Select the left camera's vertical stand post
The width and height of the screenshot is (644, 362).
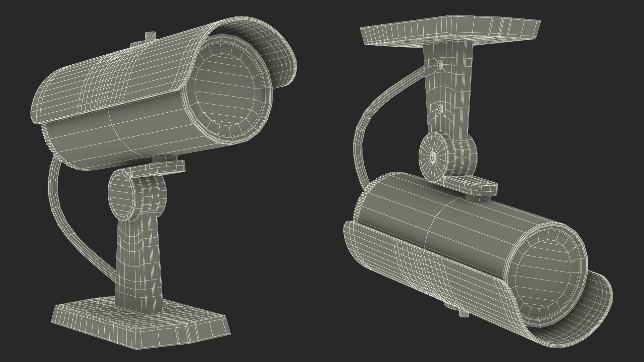138,265
